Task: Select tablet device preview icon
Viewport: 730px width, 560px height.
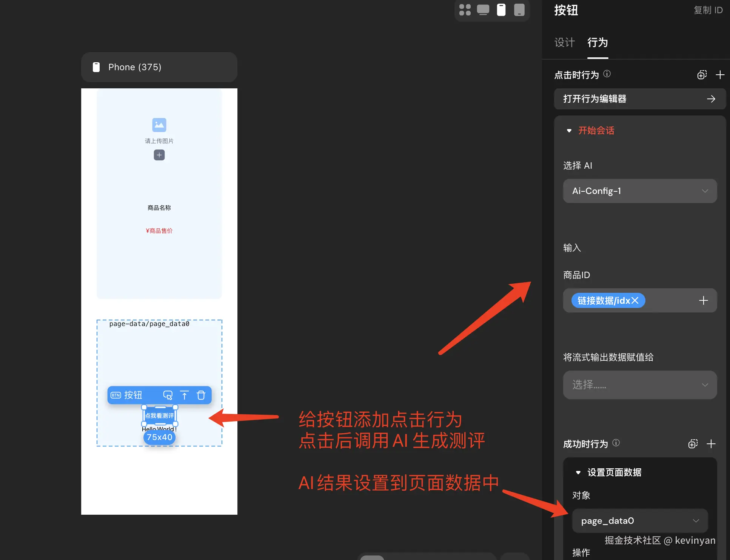Action: (519, 10)
